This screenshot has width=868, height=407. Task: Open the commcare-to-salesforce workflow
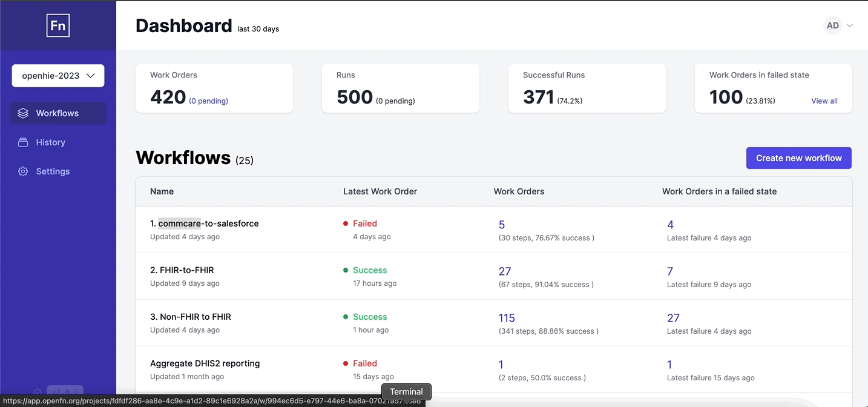pyautogui.click(x=205, y=223)
